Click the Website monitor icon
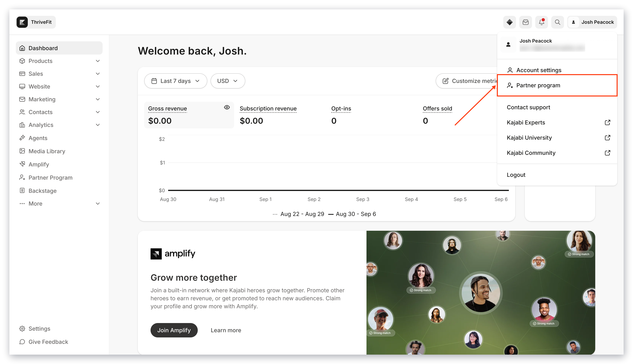 click(x=22, y=86)
